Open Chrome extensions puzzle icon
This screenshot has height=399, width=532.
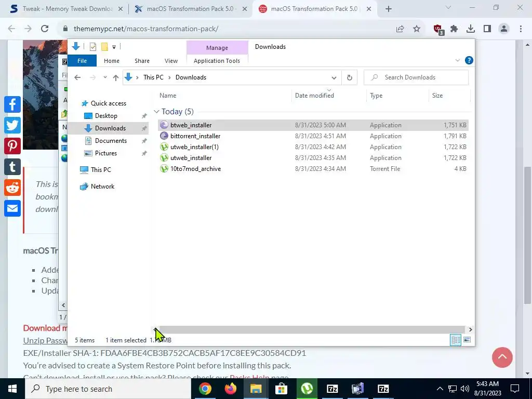tap(454, 29)
